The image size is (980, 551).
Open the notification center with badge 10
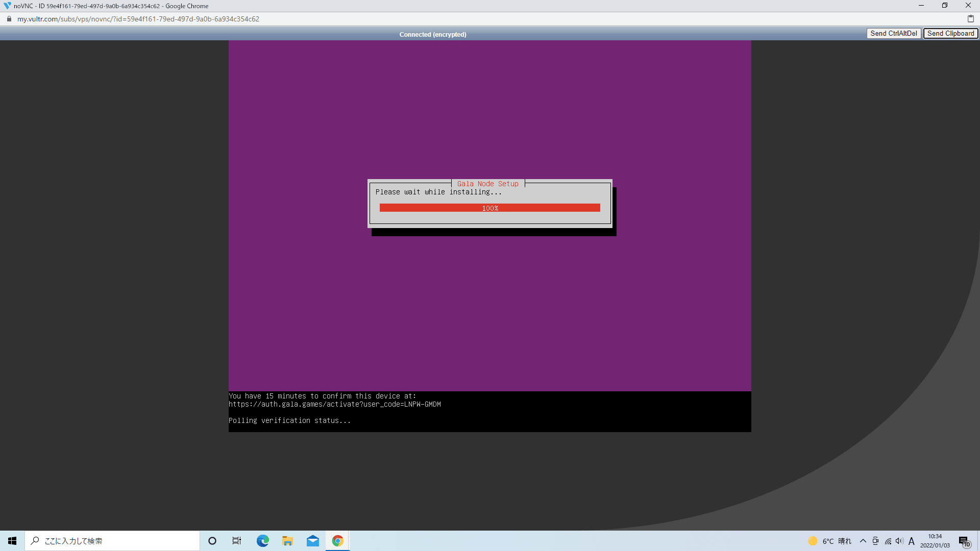pos(964,541)
